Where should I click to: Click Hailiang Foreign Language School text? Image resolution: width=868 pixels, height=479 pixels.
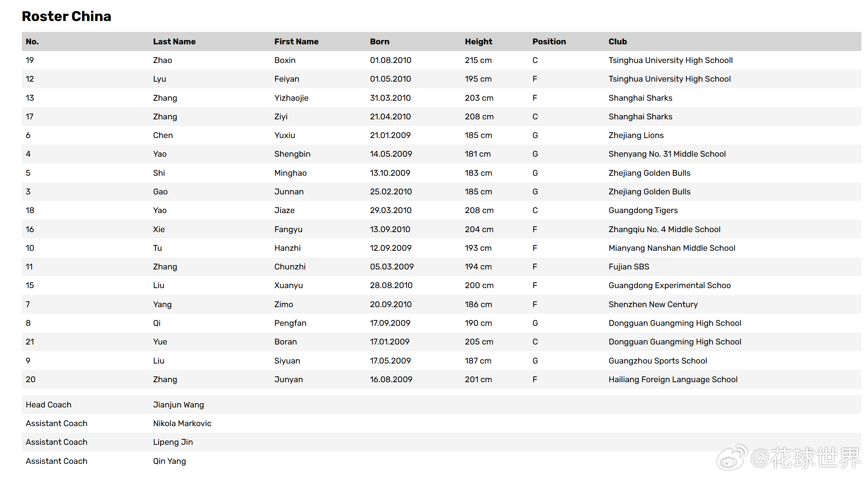(672, 379)
